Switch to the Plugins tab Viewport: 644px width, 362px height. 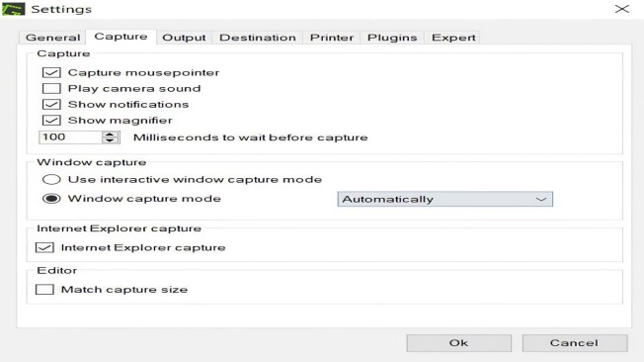click(x=392, y=38)
